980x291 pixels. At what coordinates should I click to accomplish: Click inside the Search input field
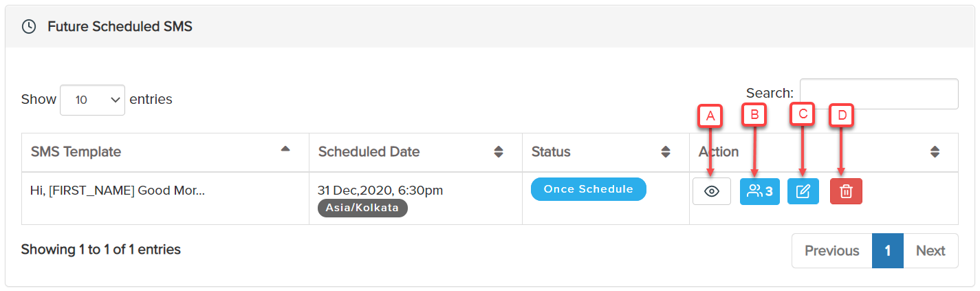pyautogui.click(x=878, y=94)
